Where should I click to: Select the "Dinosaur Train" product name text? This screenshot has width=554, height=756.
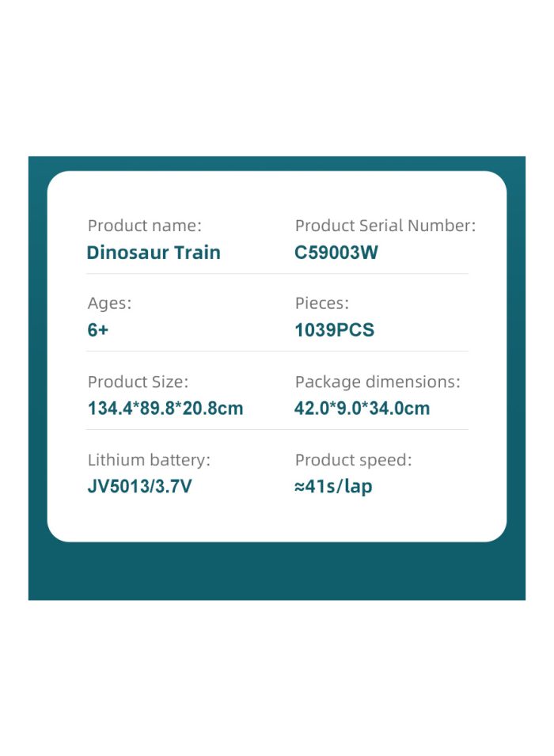(154, 253)
